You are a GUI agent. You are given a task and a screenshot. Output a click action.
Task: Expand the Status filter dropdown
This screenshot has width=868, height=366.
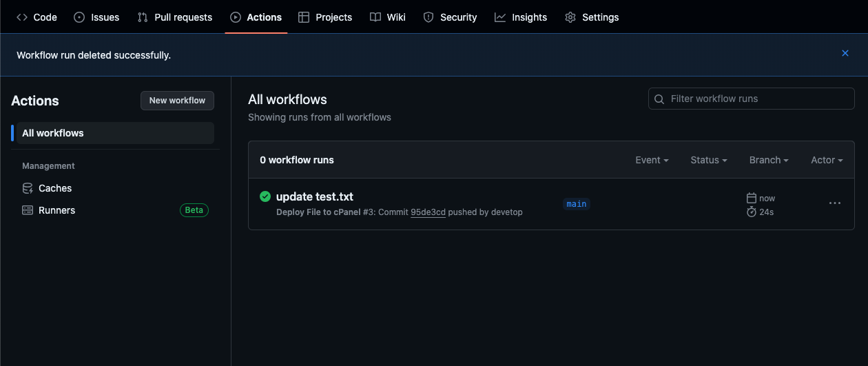[x=709, y=160]
